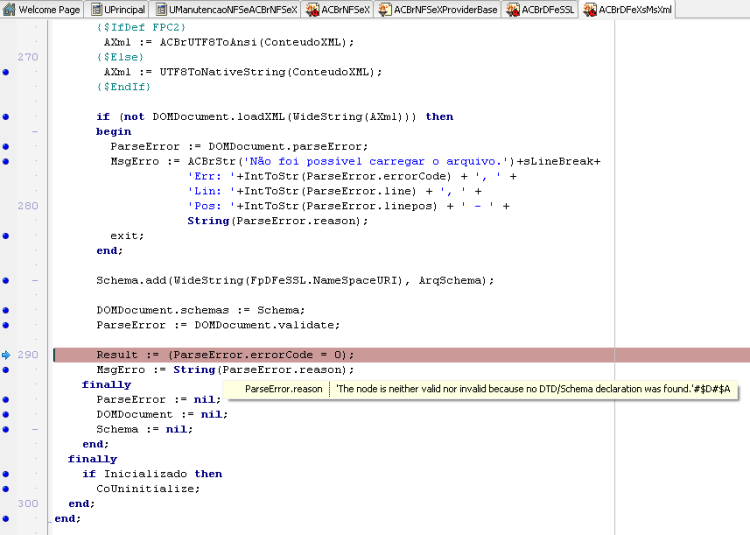Toggle breakpoint dot beside CoUninitialize line
This screenshot has width=750, height=535.
pos(6,489)
